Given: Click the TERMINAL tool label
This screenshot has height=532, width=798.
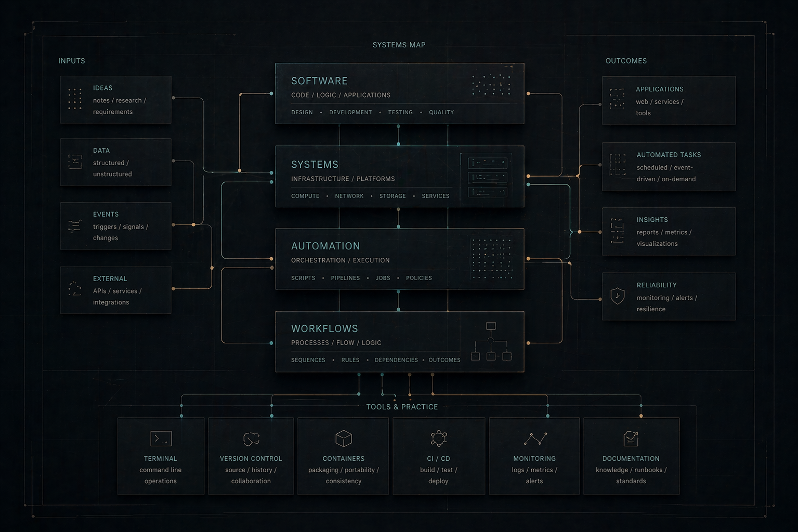Looking at the screenshot, I should [x=161, y=459].
